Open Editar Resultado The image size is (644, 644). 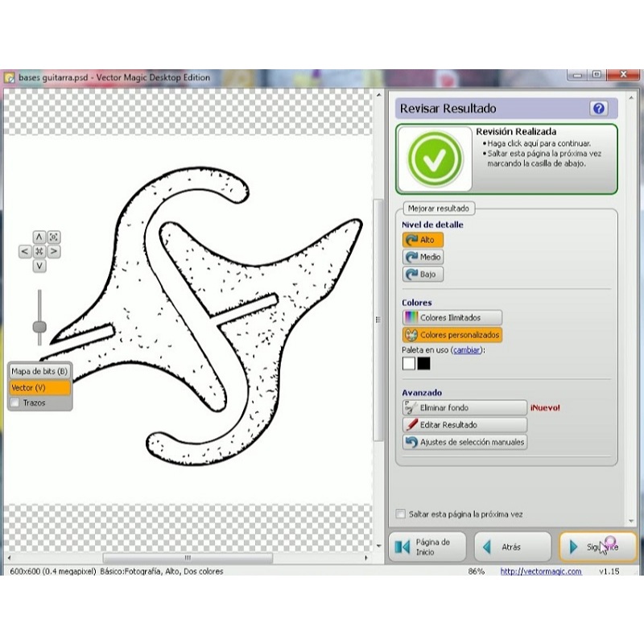click(464, 425)
